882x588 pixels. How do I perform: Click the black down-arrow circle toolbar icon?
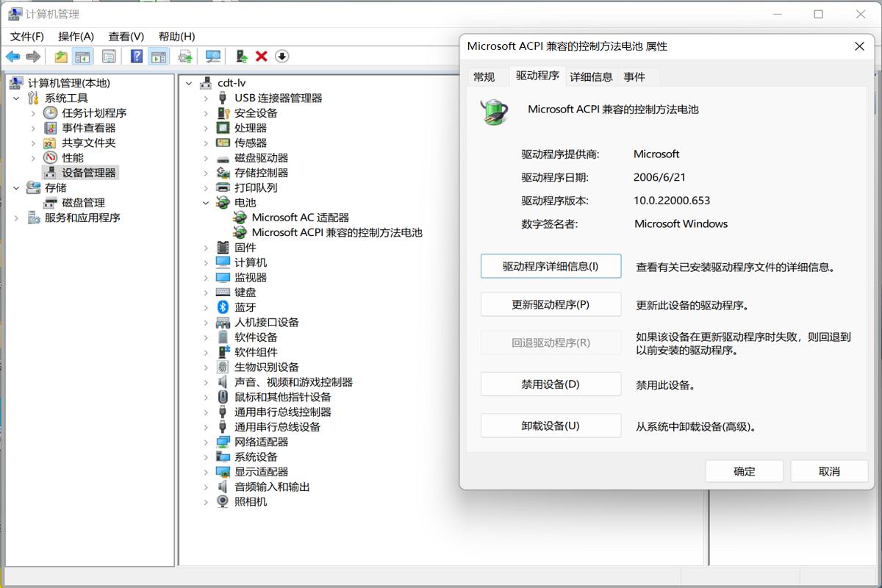[x=282, y=57]
